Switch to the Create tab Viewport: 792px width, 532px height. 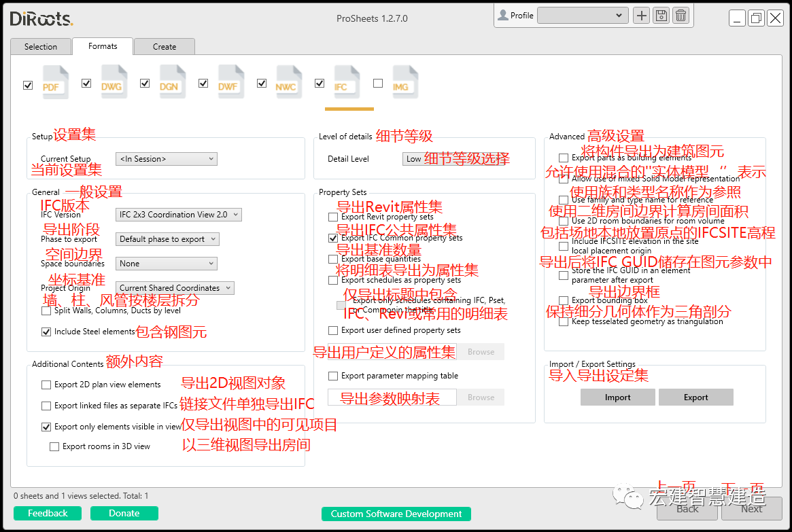click(165, 46)
